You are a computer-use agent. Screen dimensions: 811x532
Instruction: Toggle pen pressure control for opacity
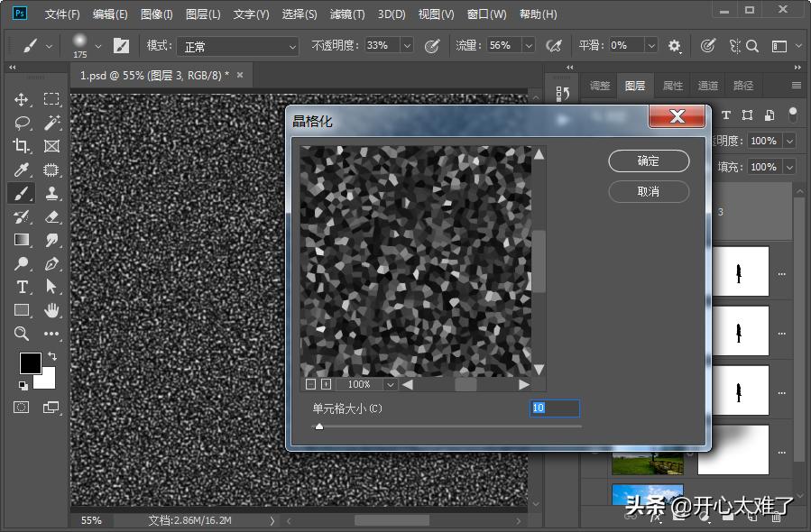(x=434, y=45)
